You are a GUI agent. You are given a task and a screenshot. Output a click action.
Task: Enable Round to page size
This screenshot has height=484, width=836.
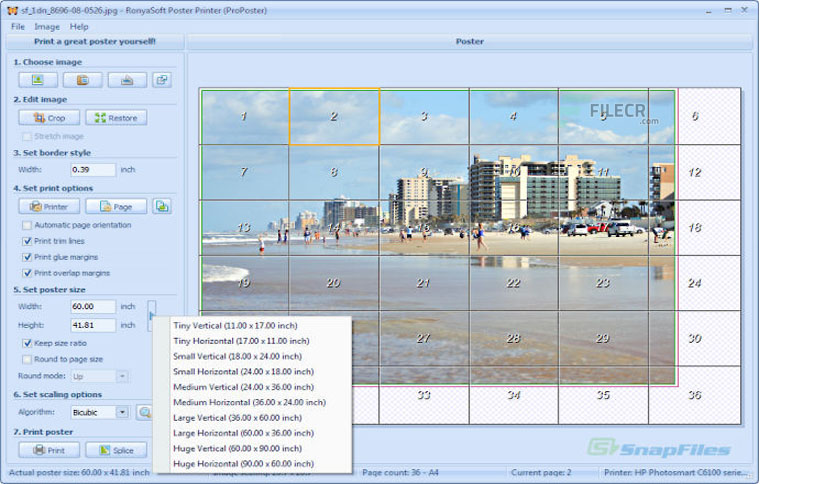point(27,359)
